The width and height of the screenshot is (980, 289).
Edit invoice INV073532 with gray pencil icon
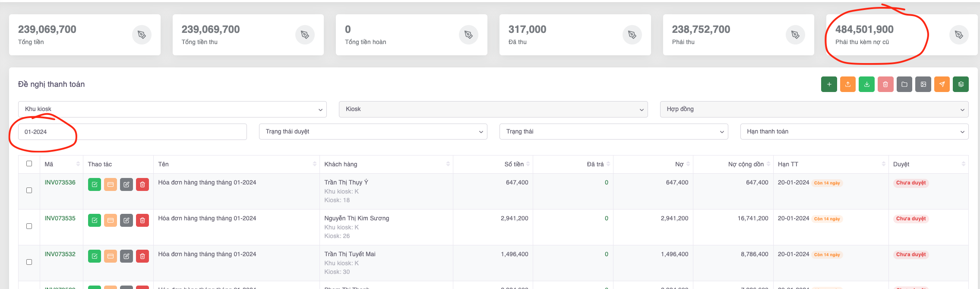(x=126, y=256)
